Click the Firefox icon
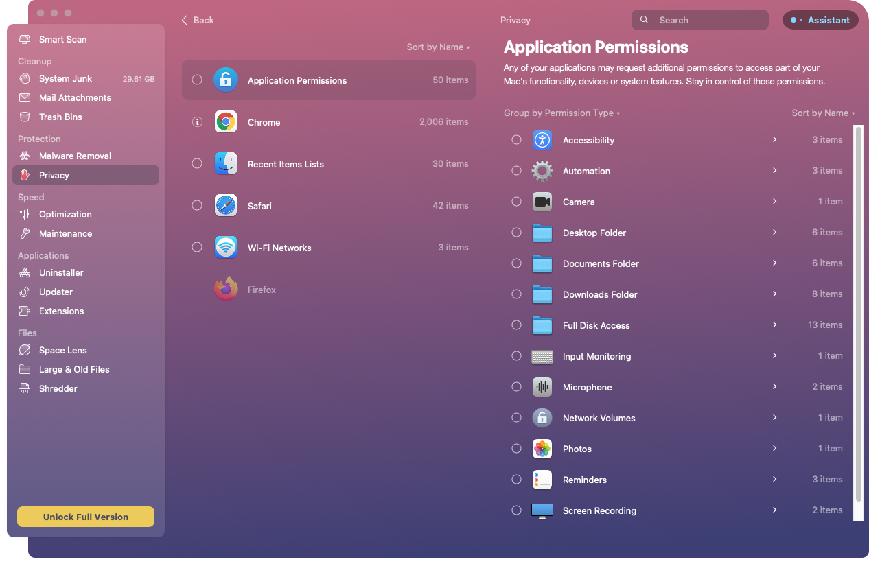The image size is (869, 588). point(226,289)
